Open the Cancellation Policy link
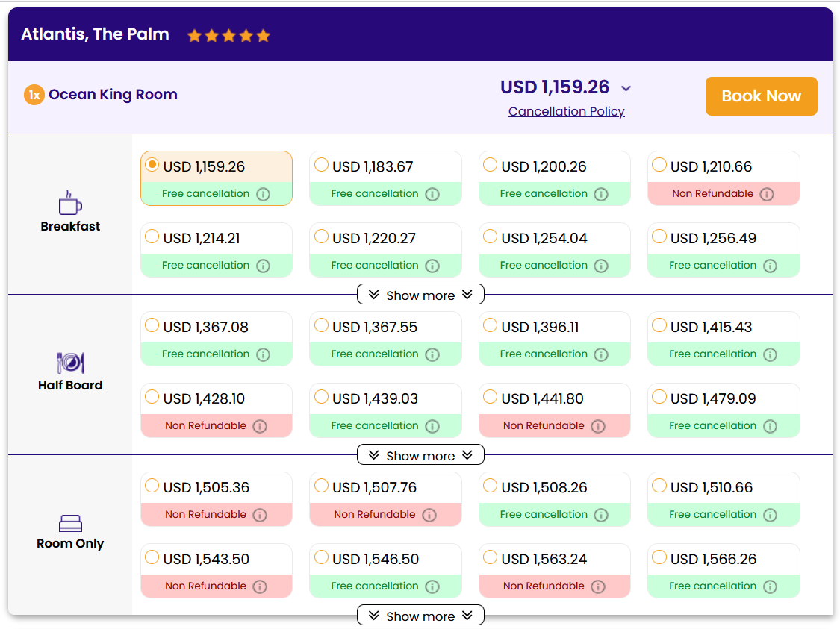 (566, 111)
